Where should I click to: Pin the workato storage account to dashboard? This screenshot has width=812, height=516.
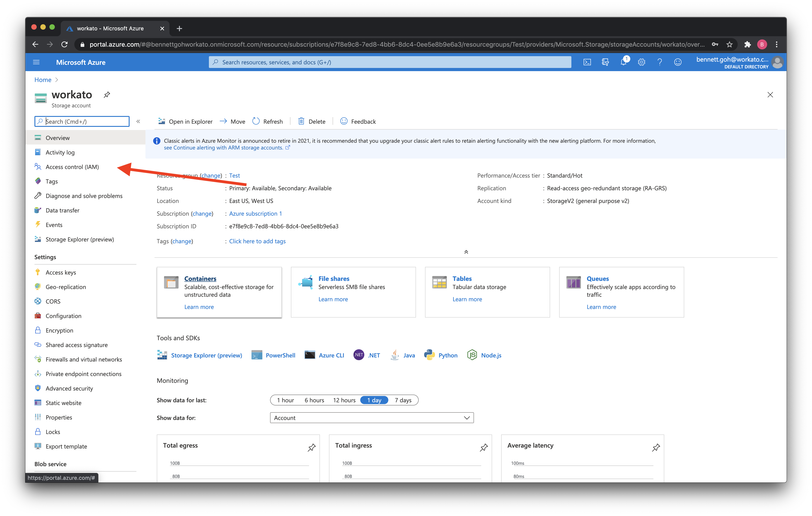click(107, 95)
